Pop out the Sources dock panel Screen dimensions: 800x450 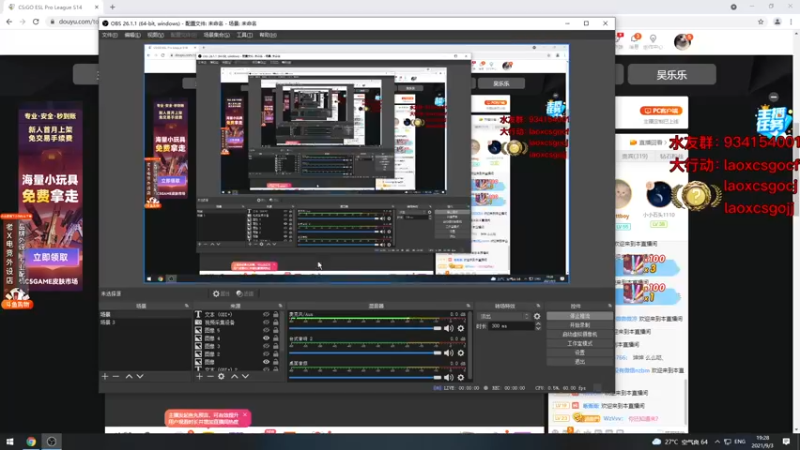coord(280,306)
